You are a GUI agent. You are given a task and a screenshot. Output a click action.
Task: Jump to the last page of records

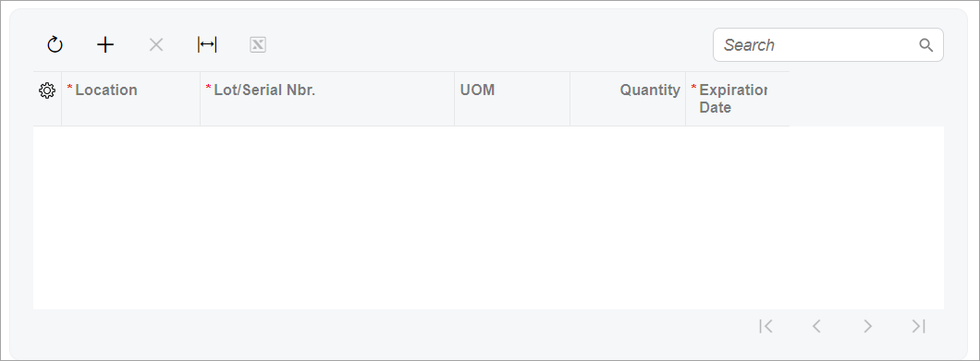click(918, 326)
